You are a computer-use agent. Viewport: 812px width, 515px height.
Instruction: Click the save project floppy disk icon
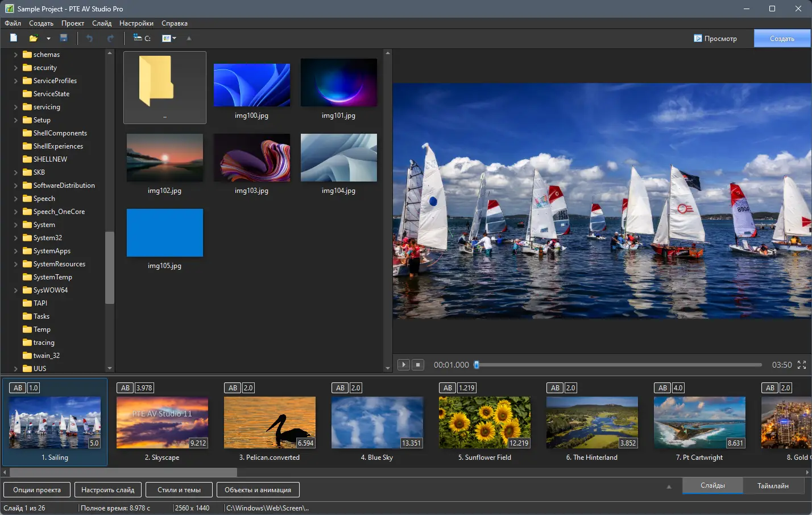coord(64,38)
